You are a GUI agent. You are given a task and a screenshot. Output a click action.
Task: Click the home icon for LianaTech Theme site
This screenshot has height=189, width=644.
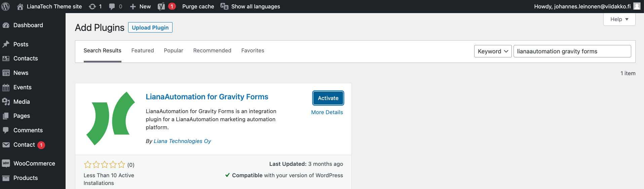[x=20, y=6]
